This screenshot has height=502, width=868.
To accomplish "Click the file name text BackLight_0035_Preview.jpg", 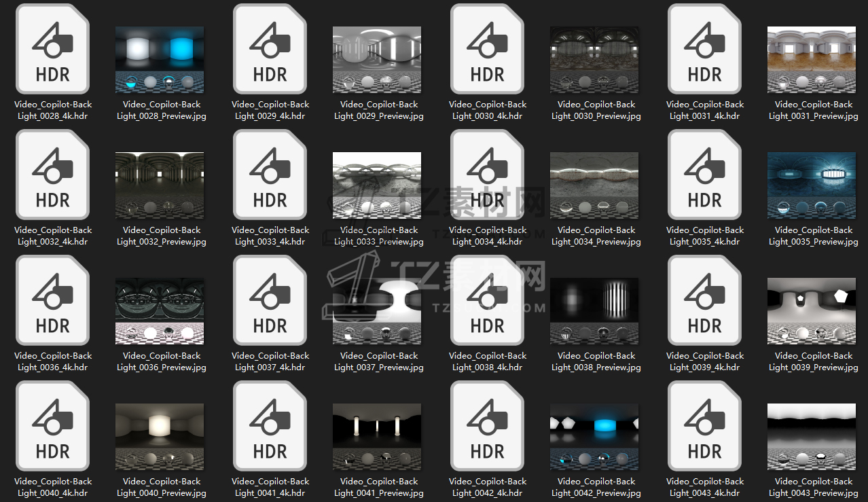I will (x=814, y=236).
